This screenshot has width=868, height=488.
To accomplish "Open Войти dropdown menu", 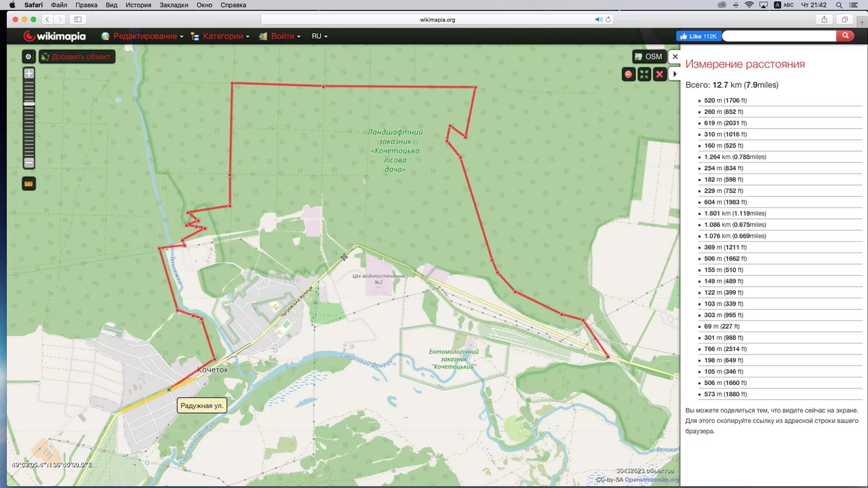I will coord(279,36).
